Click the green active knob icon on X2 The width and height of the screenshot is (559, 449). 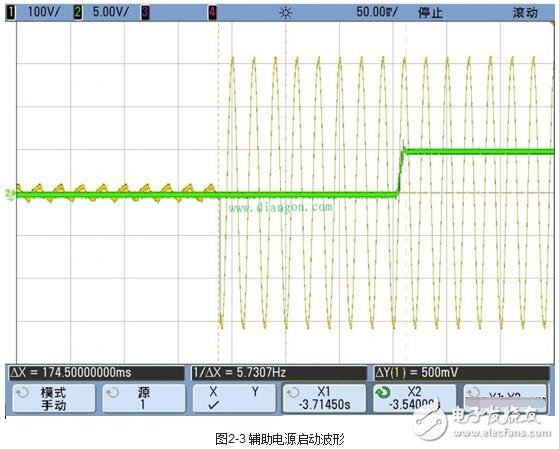[x=383, y=393]
